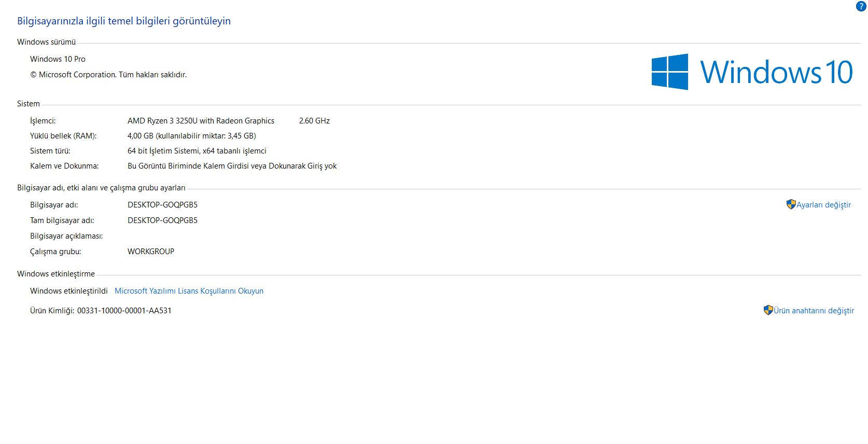868x444 pixels.
Task: Read the Microsoft Yazılımı Lisans Koşullarını Okuyun link
Action: (189, 291)
